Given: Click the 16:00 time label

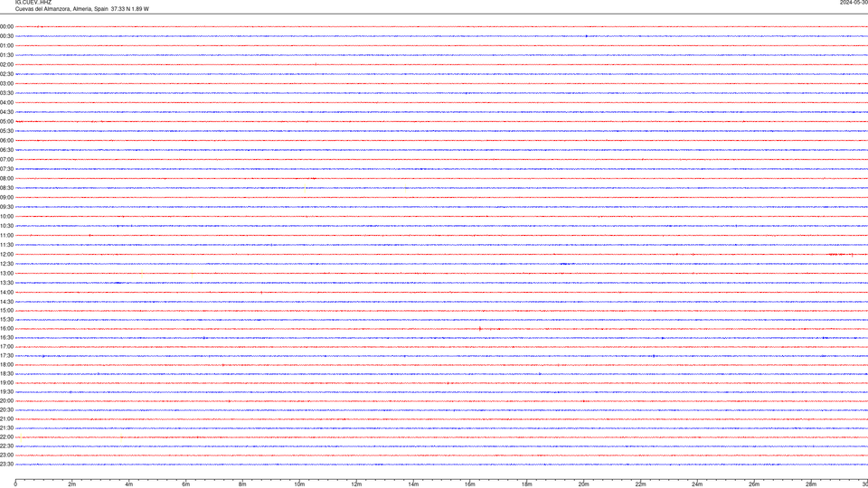Looking at the screenshot, I should pos(6,329).
